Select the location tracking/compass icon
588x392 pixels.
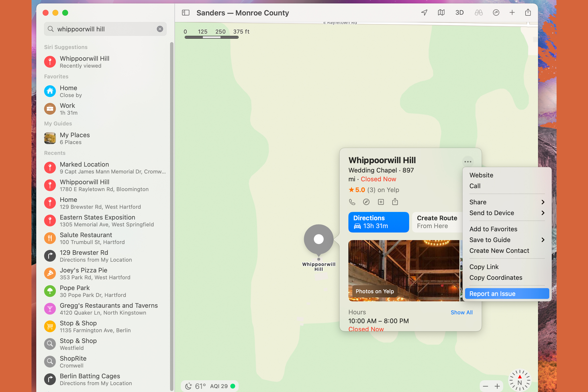pyautogui.click(x=424, y=12)
